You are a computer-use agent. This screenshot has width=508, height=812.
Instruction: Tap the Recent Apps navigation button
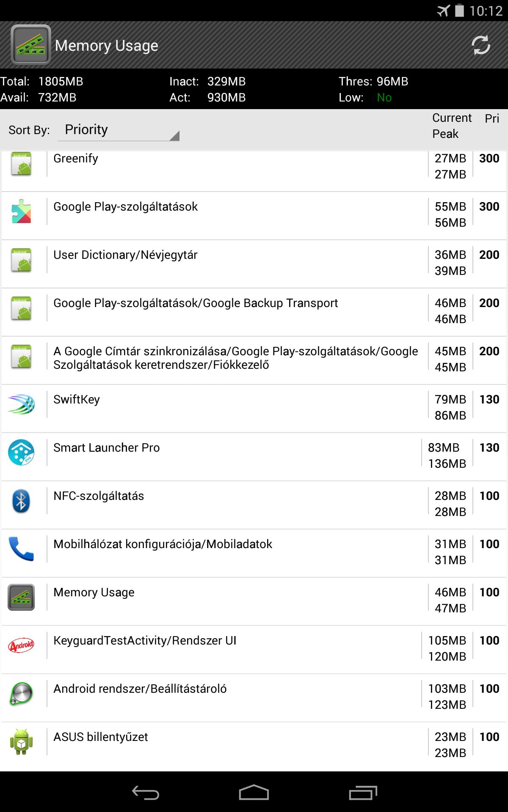(363, 792)
